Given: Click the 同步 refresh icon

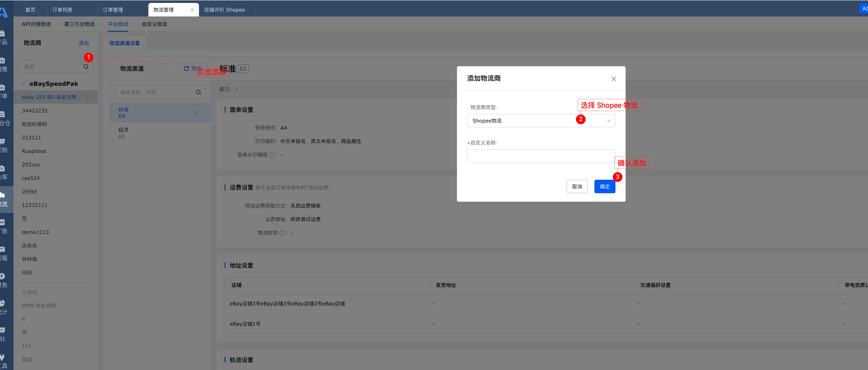Looking at the screenshot, I should pos(186,69).
